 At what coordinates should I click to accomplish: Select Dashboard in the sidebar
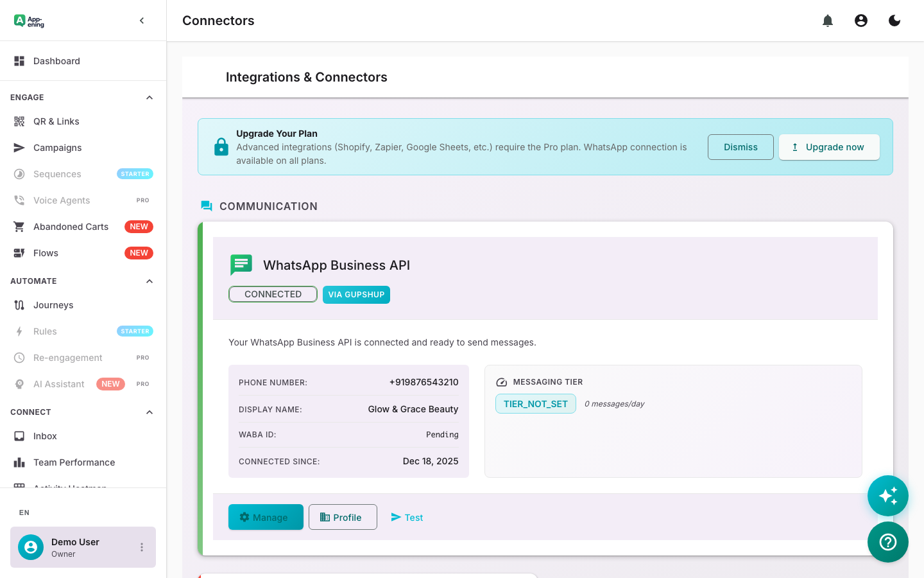56,60
